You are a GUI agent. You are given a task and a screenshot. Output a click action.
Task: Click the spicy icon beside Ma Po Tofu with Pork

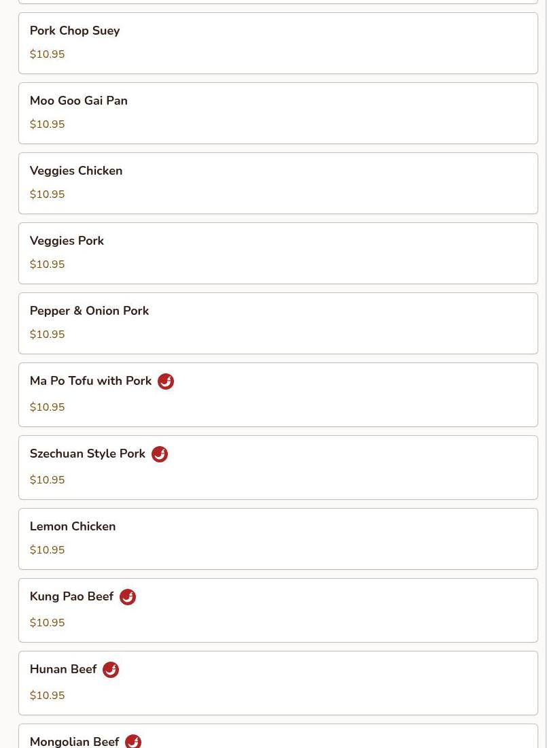coord(166,381)
